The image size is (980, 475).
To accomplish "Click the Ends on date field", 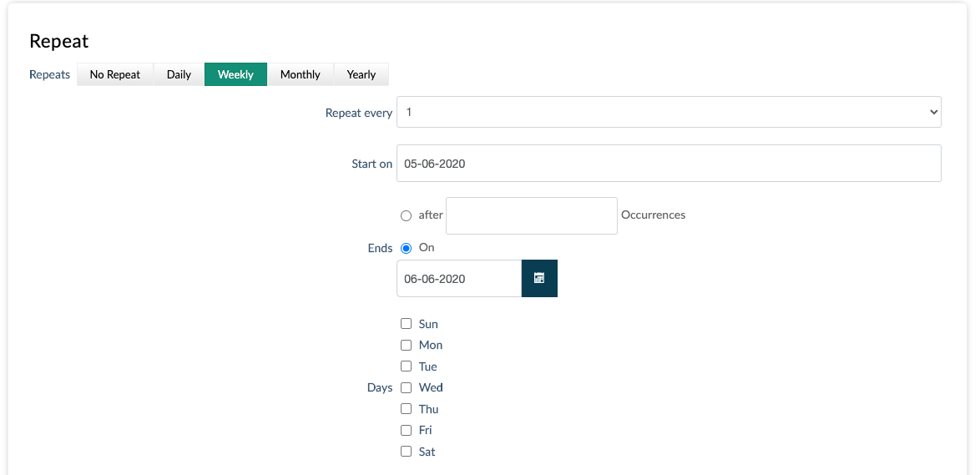I will (459, 279).
